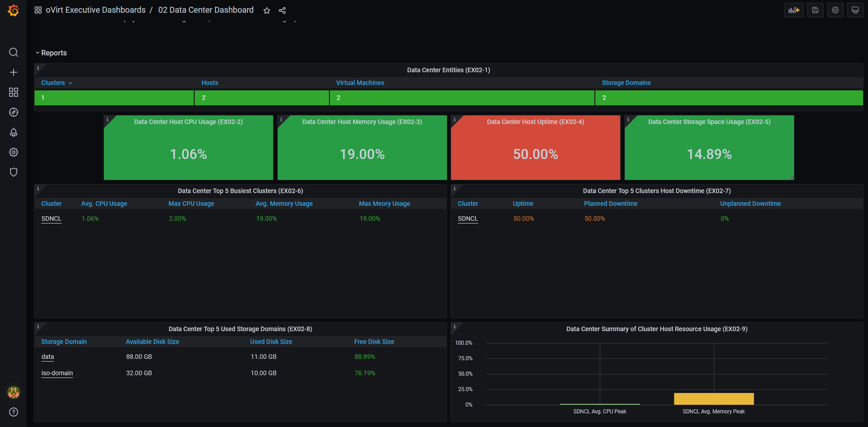Viewport: 868px width, 427px height.
Task: Sort by the Clusters column header
Action: coord(53,83)
